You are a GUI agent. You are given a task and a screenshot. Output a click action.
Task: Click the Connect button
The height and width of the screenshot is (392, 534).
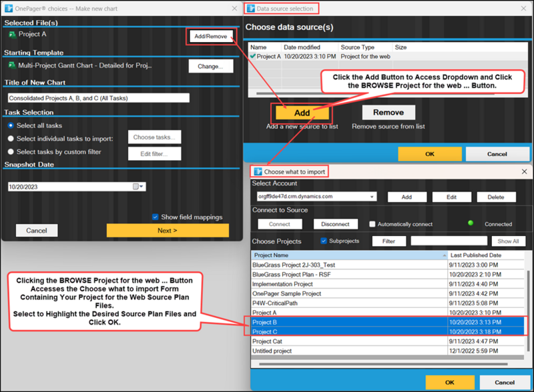(x=280, y=224)
